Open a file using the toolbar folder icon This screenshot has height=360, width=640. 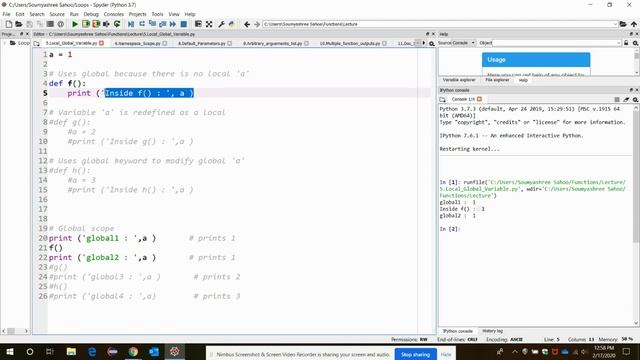[x=18, y=24]
